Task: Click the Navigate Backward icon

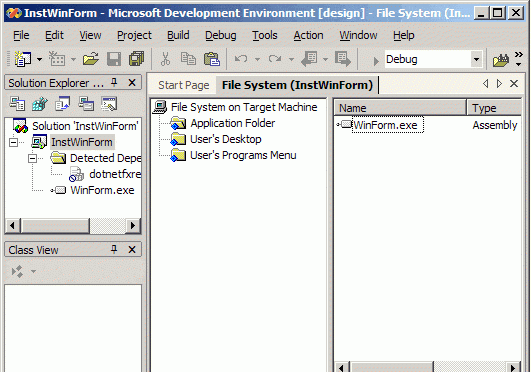Action: (309, 59)
